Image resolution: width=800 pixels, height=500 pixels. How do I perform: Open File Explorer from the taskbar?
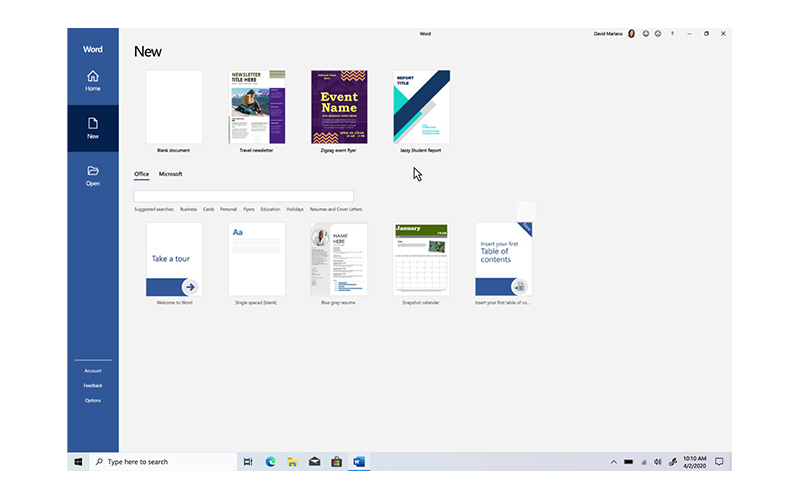click(292, 462)
